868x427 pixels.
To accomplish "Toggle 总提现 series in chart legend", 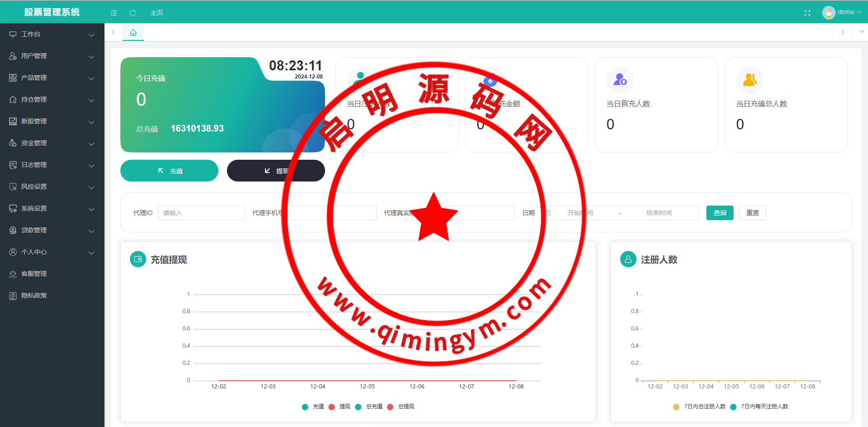I will 401,407.
